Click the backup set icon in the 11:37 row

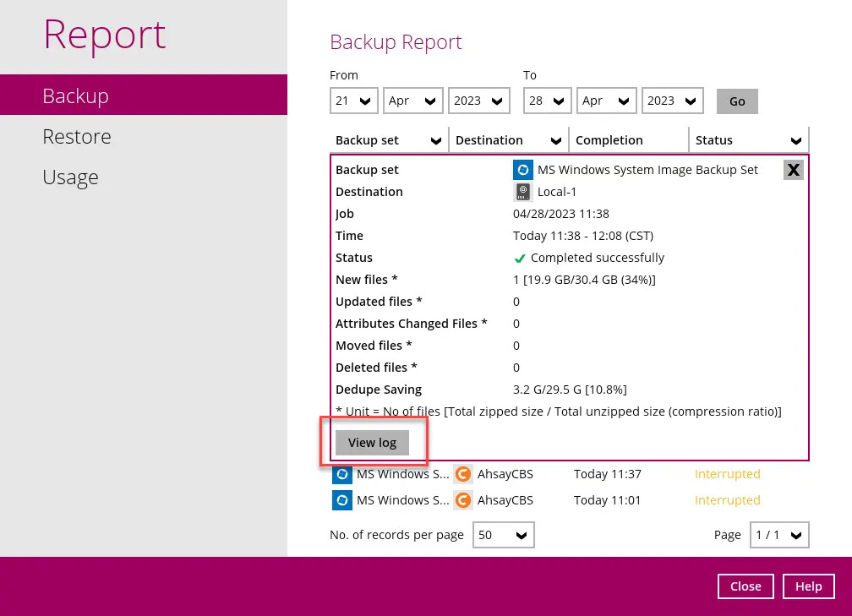pos(341,474)
